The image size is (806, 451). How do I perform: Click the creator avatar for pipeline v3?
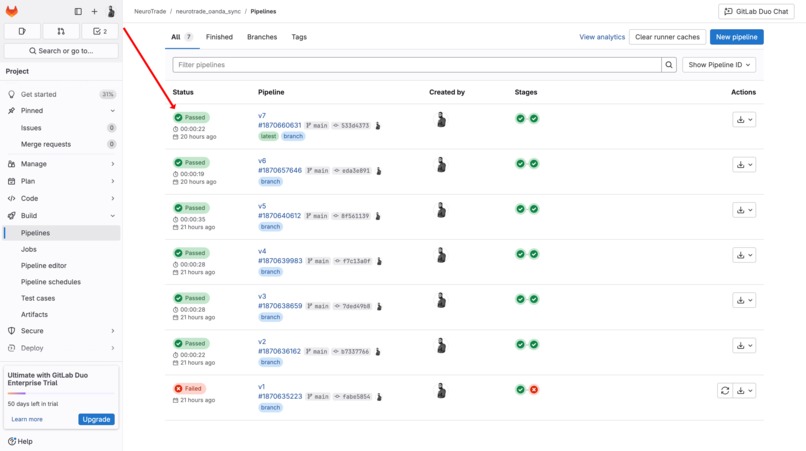[441, 300]
